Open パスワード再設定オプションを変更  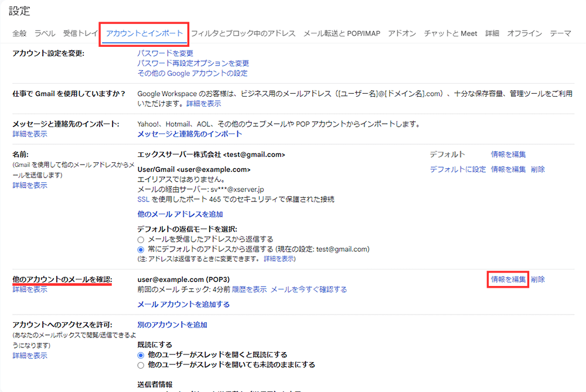point(193,63)
